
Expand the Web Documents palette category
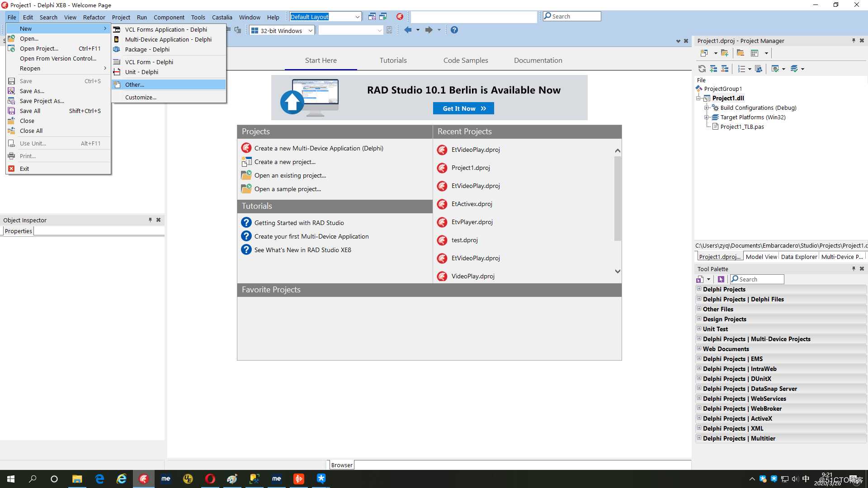pyautogui.click(x=699, y=348)
